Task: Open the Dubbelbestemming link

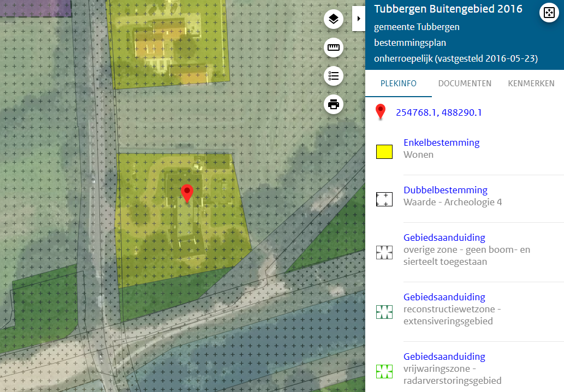Action: coord(446,190)
